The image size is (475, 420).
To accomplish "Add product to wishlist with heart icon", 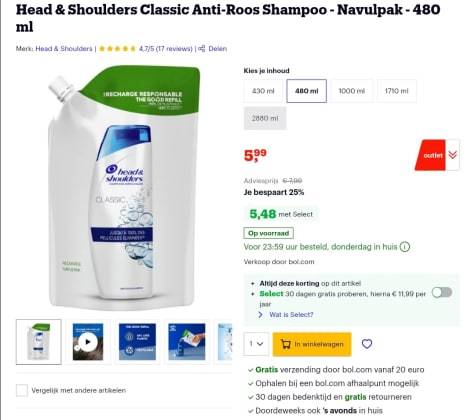I will pyautogui.click(x=367, y=344).
